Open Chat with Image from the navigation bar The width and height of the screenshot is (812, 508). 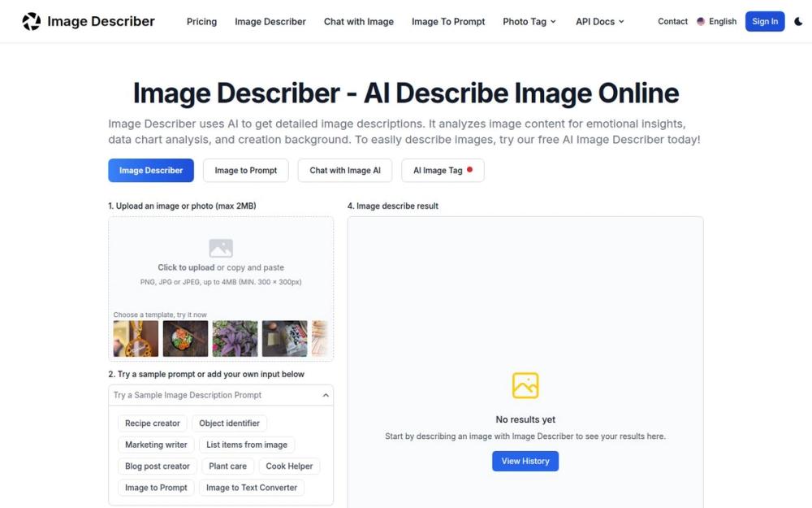(359, 21)
